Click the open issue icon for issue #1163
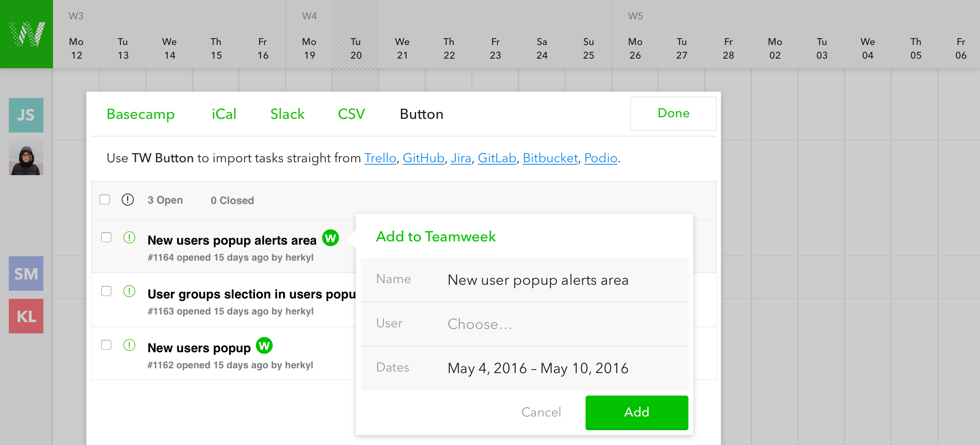Viewport: 980px width, 445px height. click(129, 291)
